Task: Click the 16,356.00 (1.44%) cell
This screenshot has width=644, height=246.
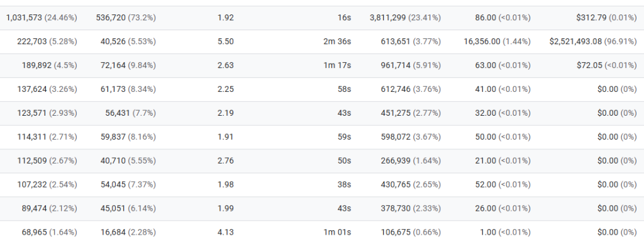Action: point(497,42)
